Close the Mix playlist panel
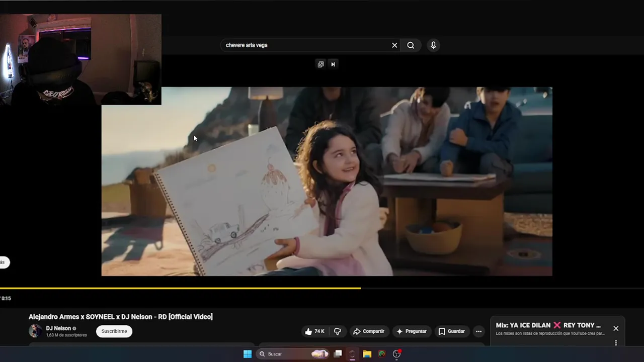This screenshot has width=644, height=362. (x=616, y=328)
